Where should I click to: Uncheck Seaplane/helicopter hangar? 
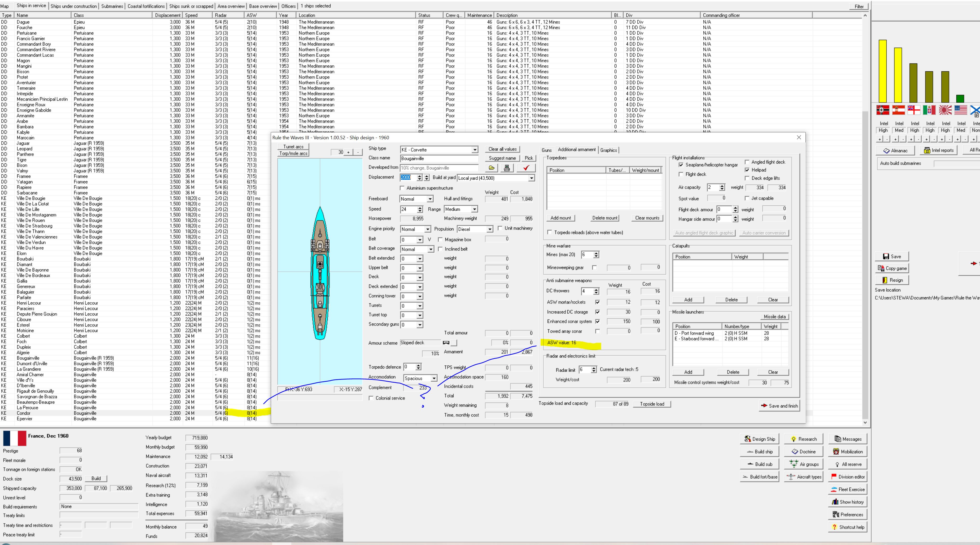point(681,165)
